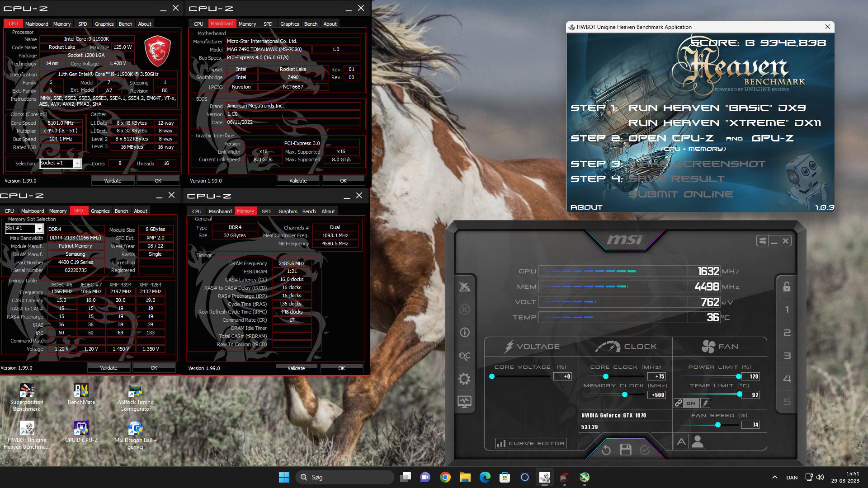
Task: Toggle Apply at Windows startup icon
Action: tap(763, 241)
